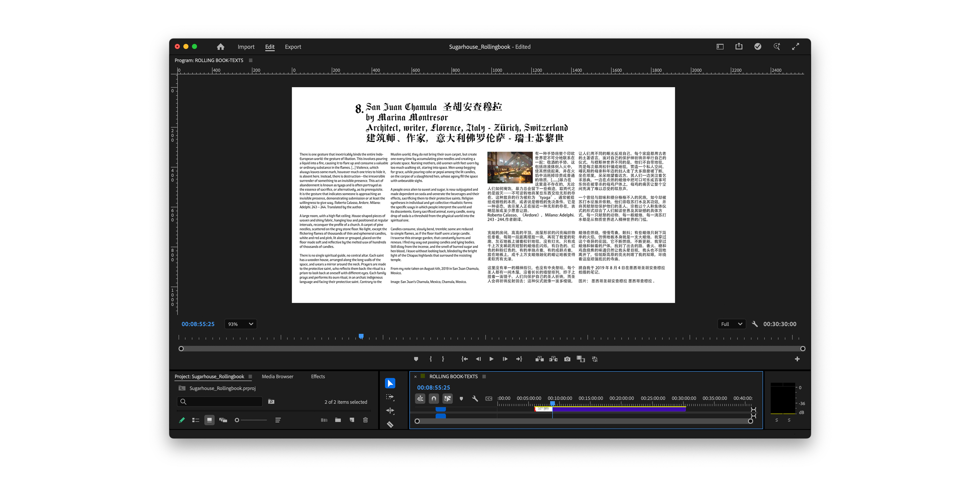Open the Export tab

[x=293, y=47]
